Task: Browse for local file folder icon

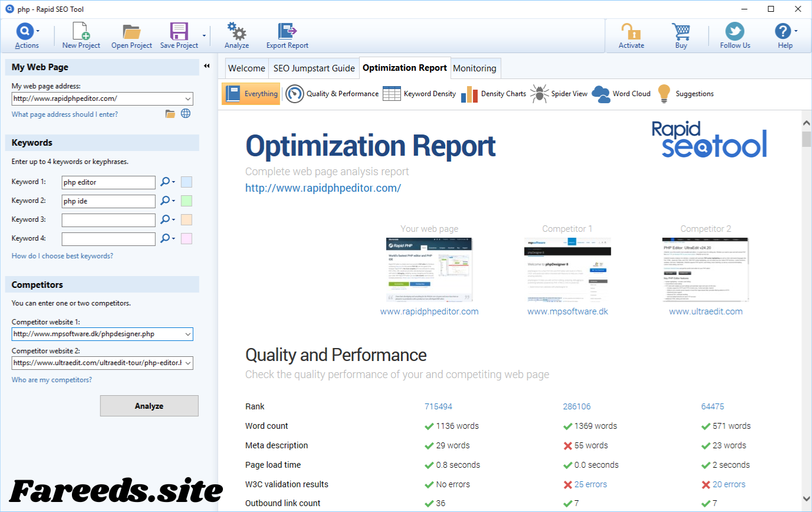Action: click(170, 114)
